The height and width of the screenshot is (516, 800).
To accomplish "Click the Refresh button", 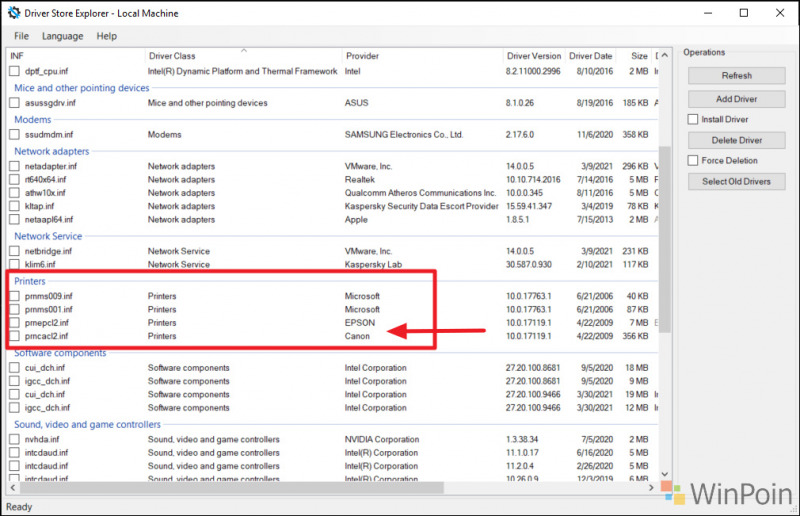I will click(x=736, y=76).
